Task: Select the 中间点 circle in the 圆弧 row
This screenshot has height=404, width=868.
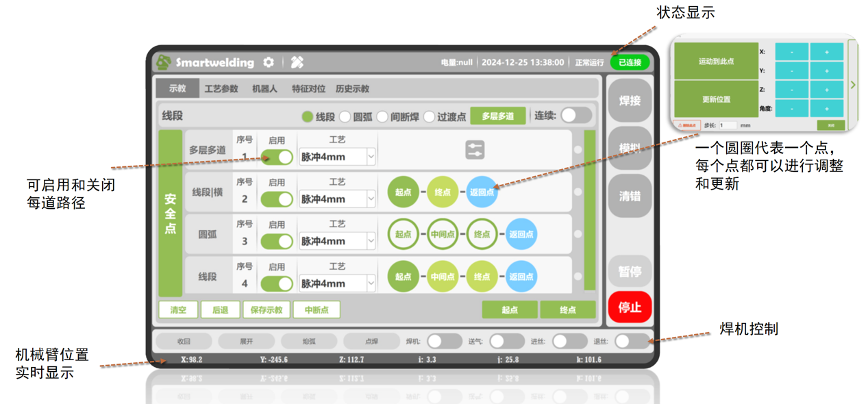Action: click(443, 234)
